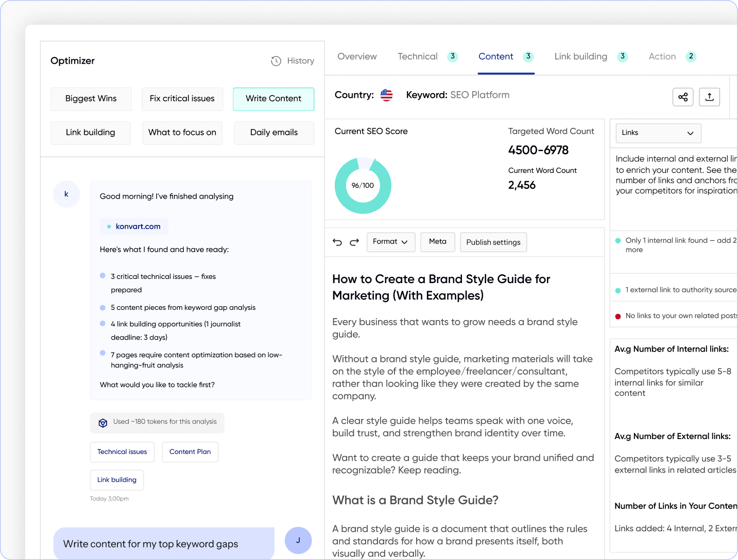738x560 pixels.
Task: Click the Action tab badge 2
Action: [691, 57]
